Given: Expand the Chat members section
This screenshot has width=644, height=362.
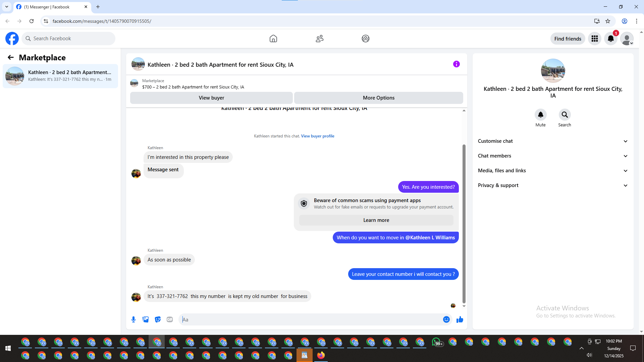Looking at the screenshot, I should tap(553, 156).
